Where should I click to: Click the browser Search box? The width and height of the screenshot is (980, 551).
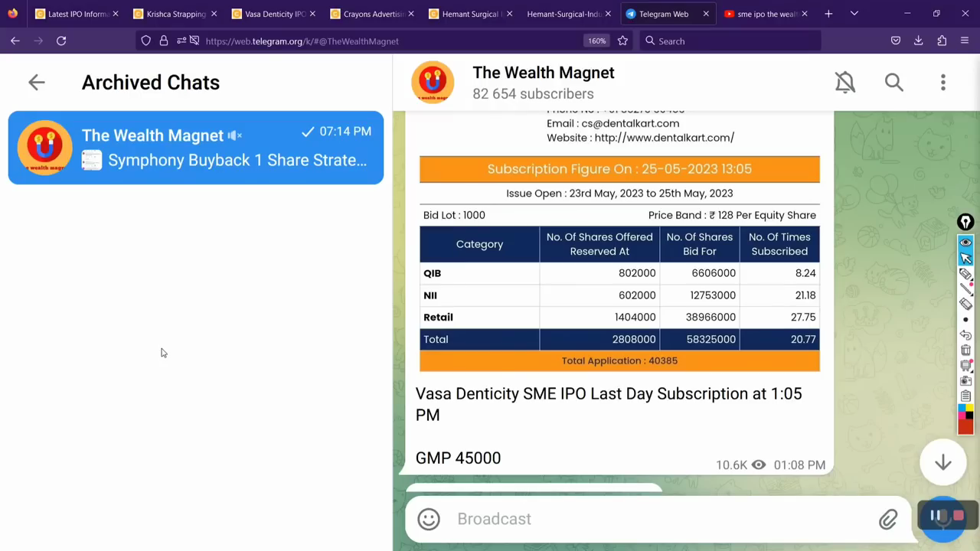tap(730, 41)
